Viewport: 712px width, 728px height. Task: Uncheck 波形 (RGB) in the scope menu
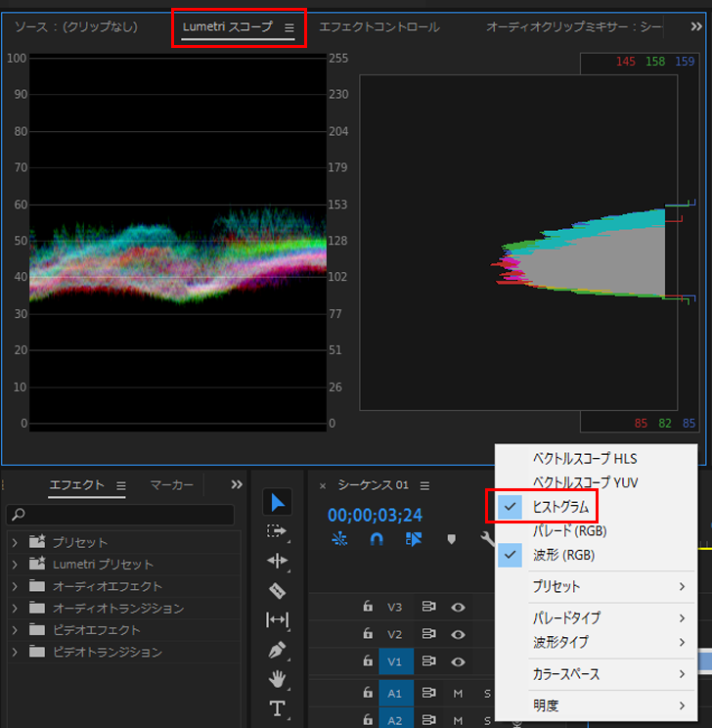tap(597, 555)
